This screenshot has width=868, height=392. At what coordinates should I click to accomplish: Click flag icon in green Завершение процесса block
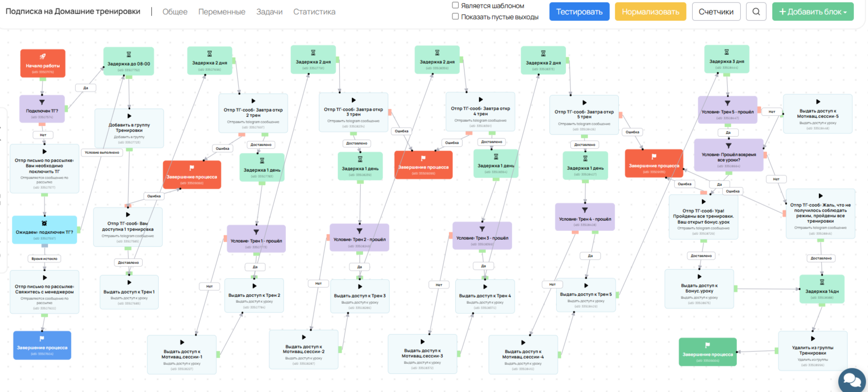707,345
